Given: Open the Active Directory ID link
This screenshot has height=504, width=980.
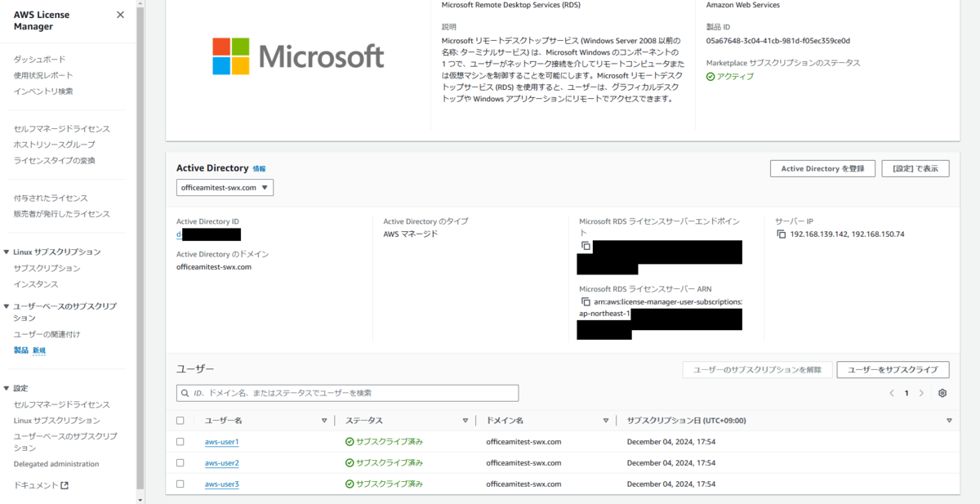Looking at the screenshot, I should pos(208,234).
